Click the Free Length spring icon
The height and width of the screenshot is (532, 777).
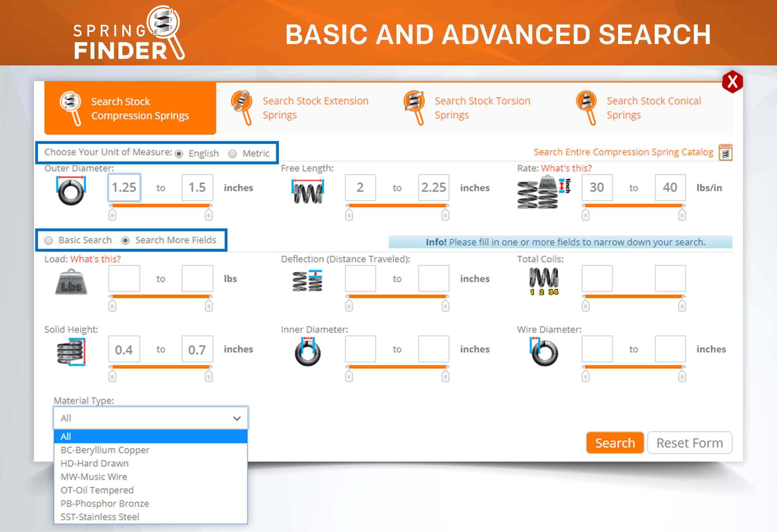pyautogui.click(x=307, y=192)
